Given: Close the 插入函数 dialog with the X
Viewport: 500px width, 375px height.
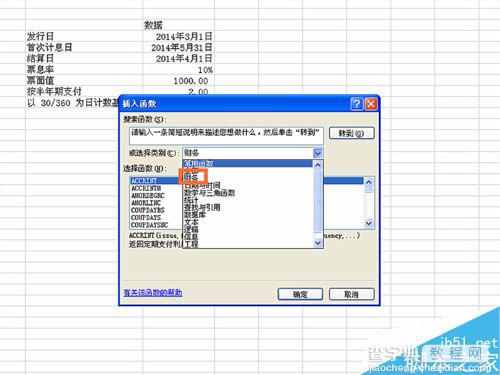Looking at the screenshot, I should pos(371,104).
